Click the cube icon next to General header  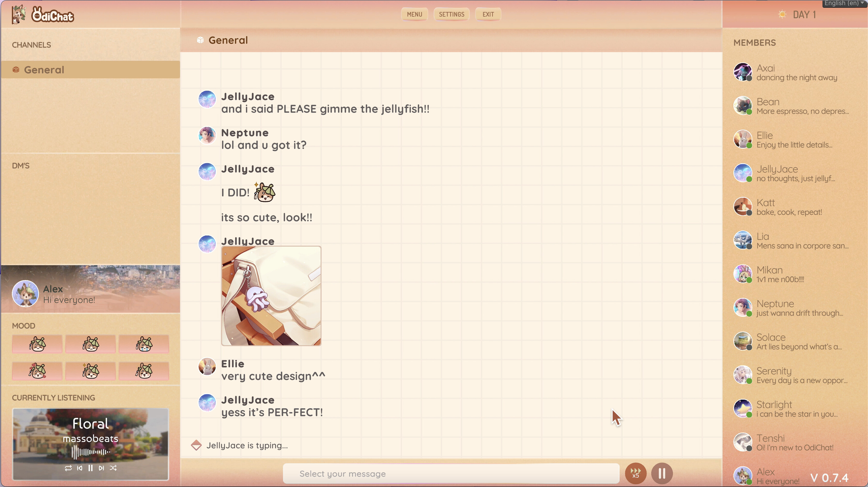tap(200, 40)
